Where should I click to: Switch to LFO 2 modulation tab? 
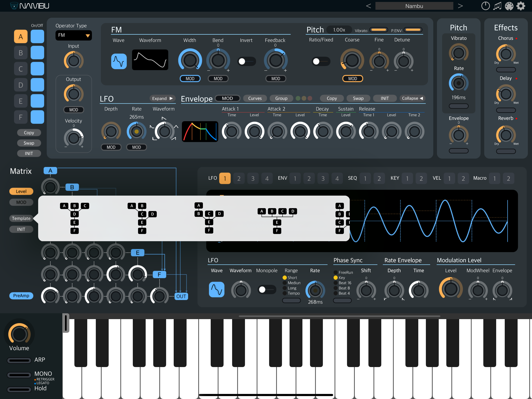(239, 178)
